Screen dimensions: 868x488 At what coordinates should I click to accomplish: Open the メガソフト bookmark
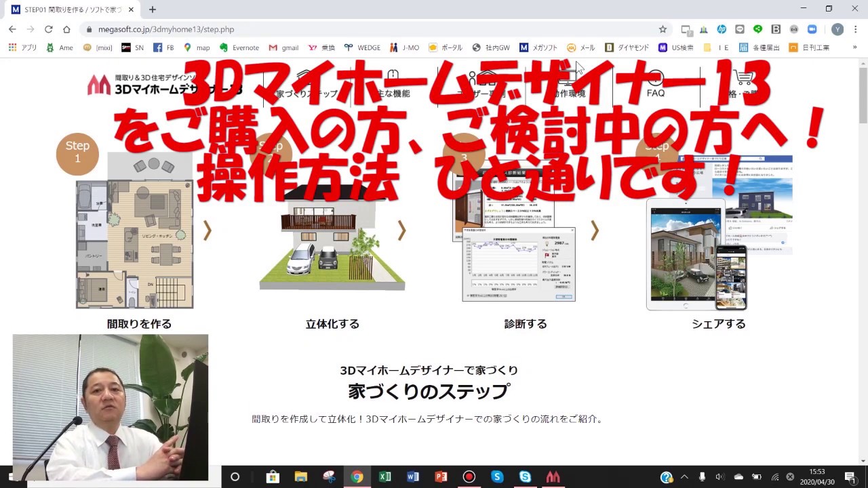pos(538,47)
